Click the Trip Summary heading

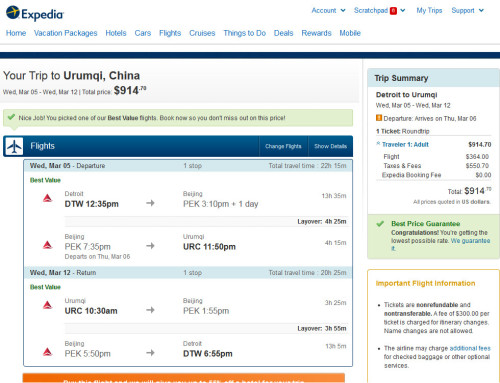(401, 78)
